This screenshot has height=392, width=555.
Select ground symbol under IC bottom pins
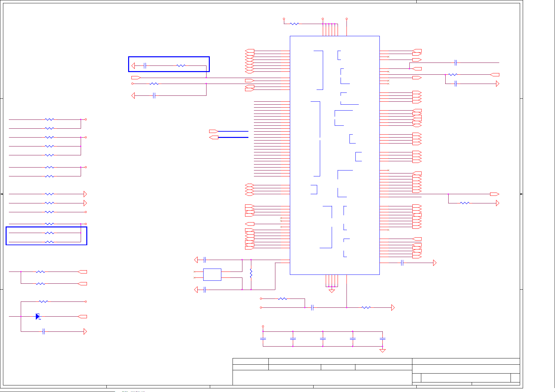click(x=332, y=291)
